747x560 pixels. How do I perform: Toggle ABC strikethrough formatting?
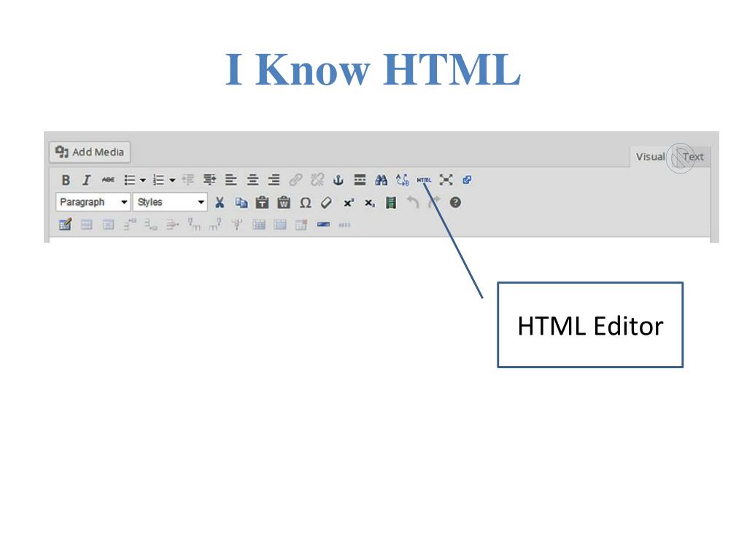coord(108,180)
